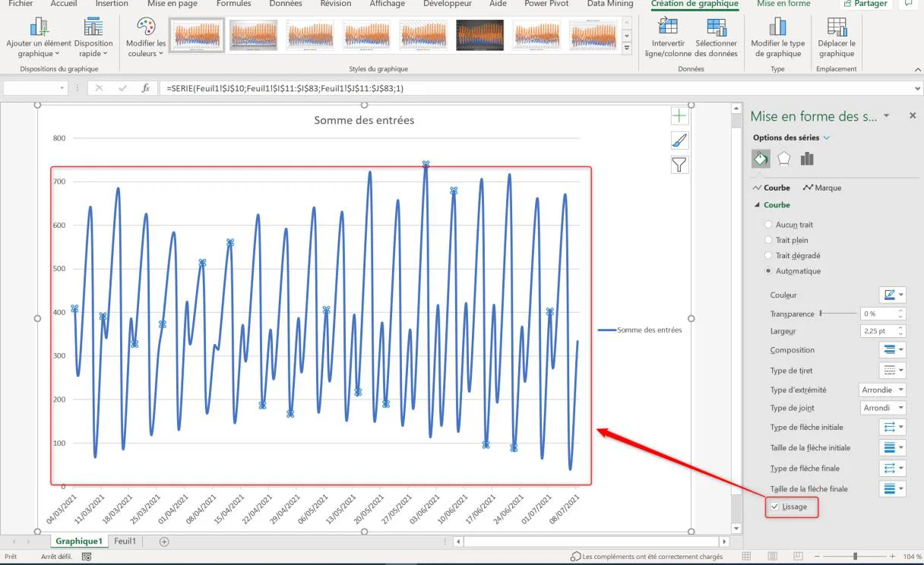Viewport: 924px width, 565px height.
Task: Select the Fill & Line bucket icon
Action: click(x=761, y=159)
